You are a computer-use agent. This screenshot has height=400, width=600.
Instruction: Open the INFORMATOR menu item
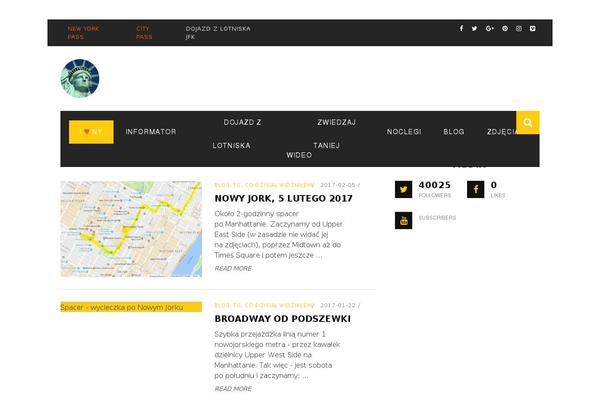click(x=151, y=132)
